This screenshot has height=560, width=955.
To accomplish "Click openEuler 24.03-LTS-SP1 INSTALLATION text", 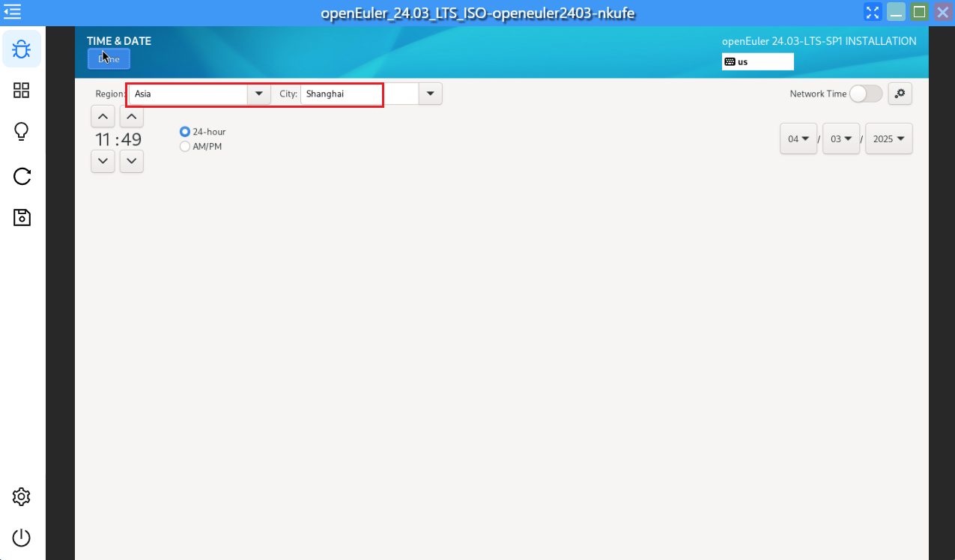I will [x=819, y=41].
